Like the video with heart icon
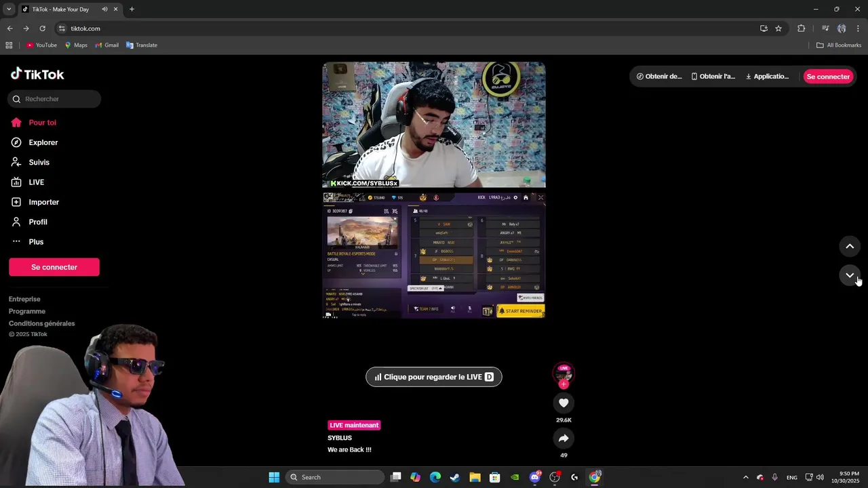Image resolution: width=868 pixels, height=488 pixels. 564,403
